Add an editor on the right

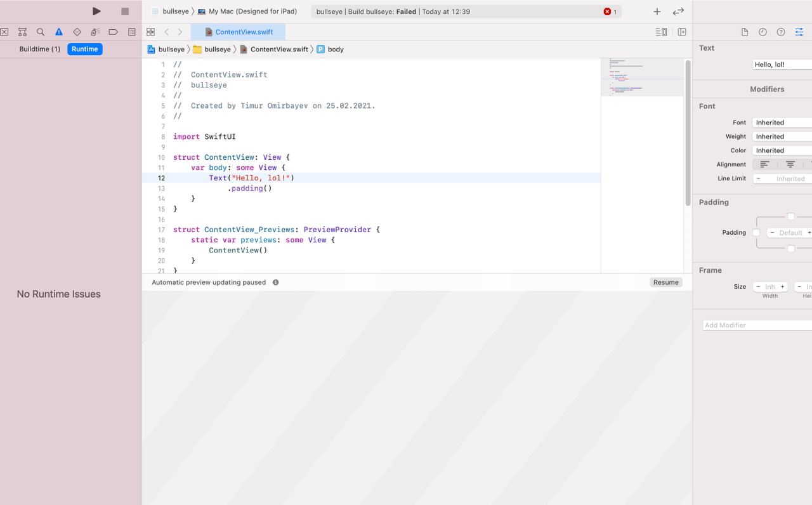click(x=682, y=32)
